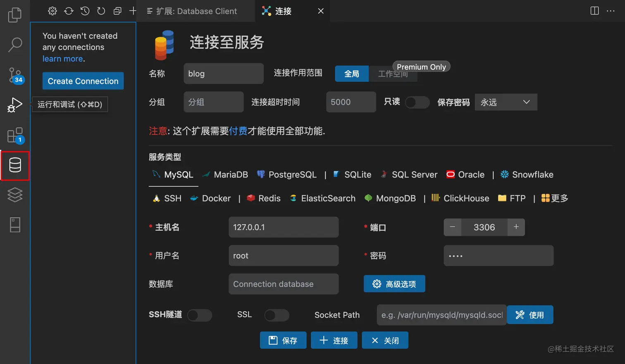Open the stacked layers panel in the activity bar
Viewport: 625px width, 364px height.
(x=15, y=195)
